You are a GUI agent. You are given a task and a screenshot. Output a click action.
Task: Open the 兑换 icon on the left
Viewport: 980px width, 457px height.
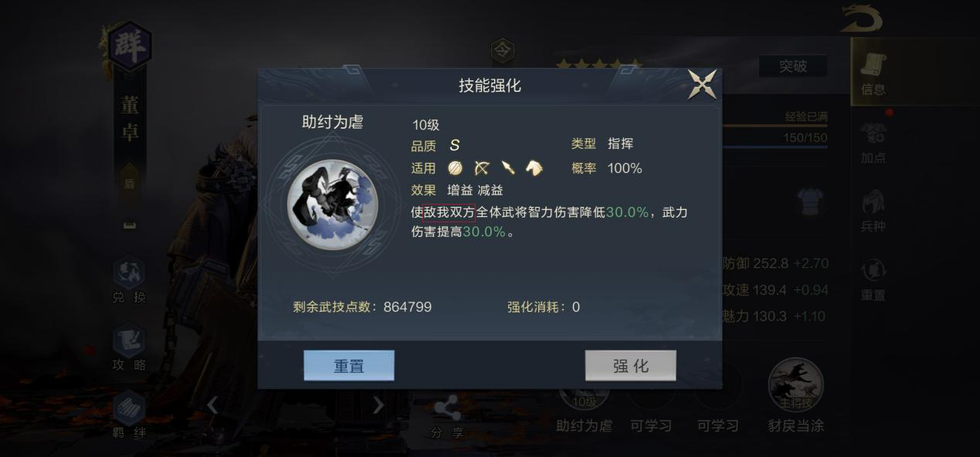(x=129, y=281)
